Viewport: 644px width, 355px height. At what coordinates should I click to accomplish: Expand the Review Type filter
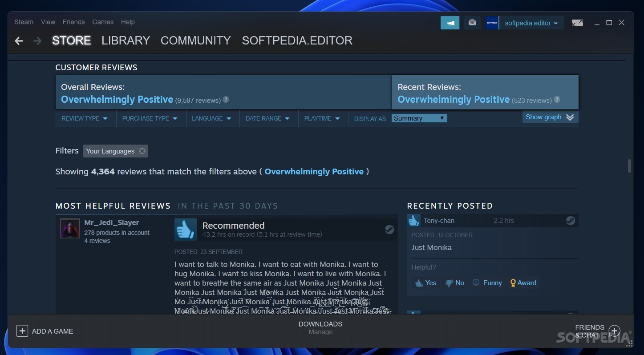(85, 118)
